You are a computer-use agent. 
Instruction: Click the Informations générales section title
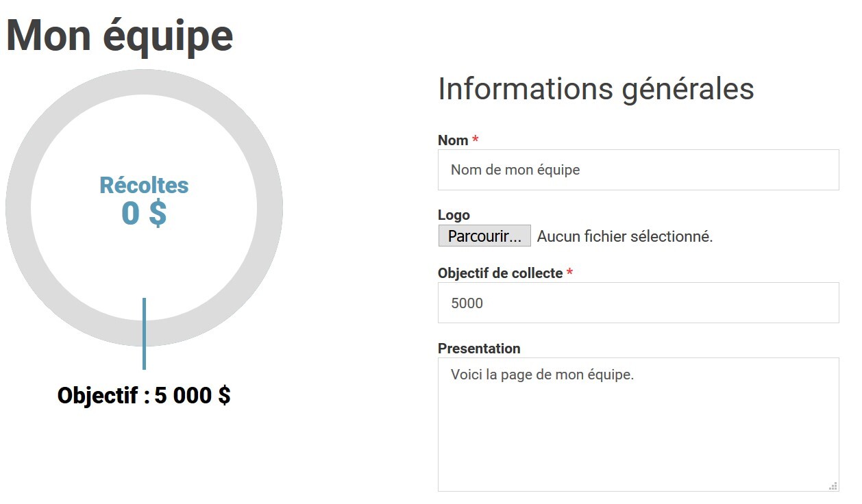[595, 89]
